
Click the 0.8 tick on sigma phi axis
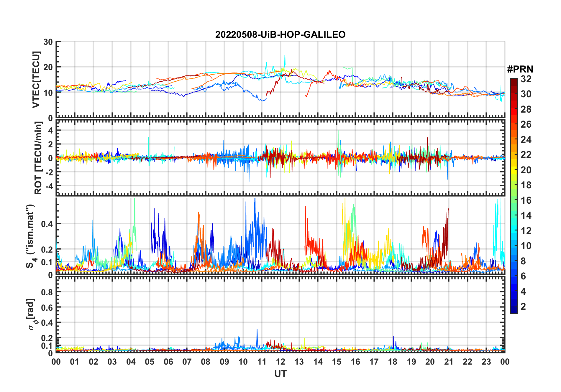[x=47, y=292]
